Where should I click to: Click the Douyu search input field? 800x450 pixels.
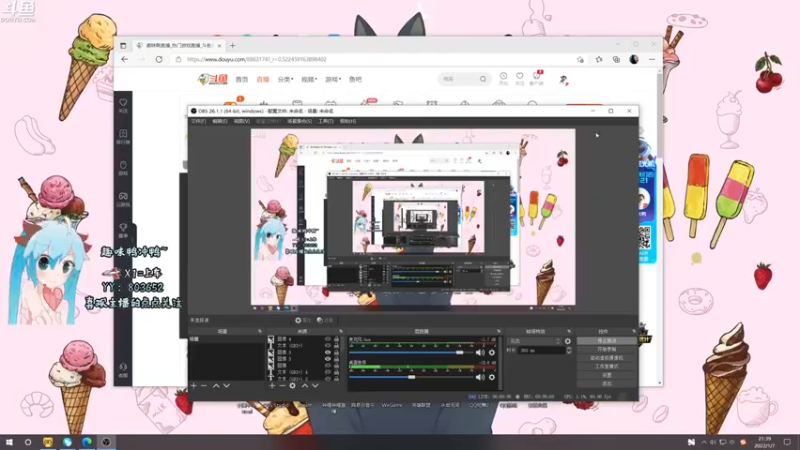click(x=459, y=79)
